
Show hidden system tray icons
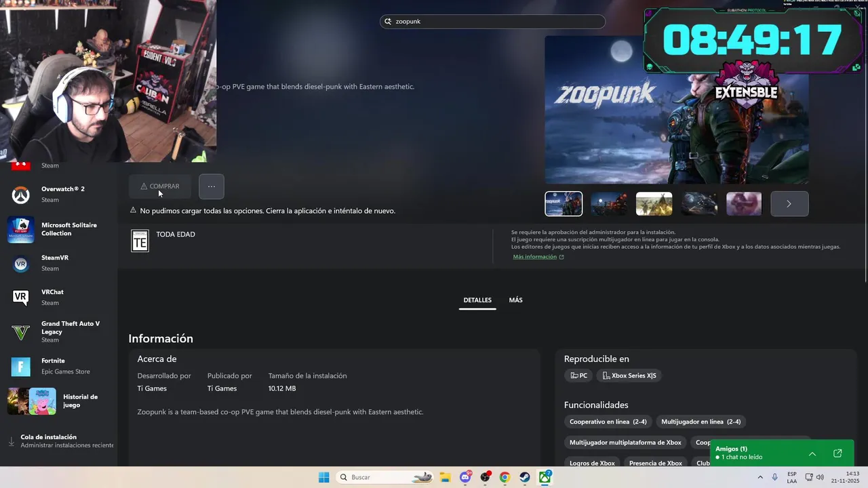pos(759,477)
